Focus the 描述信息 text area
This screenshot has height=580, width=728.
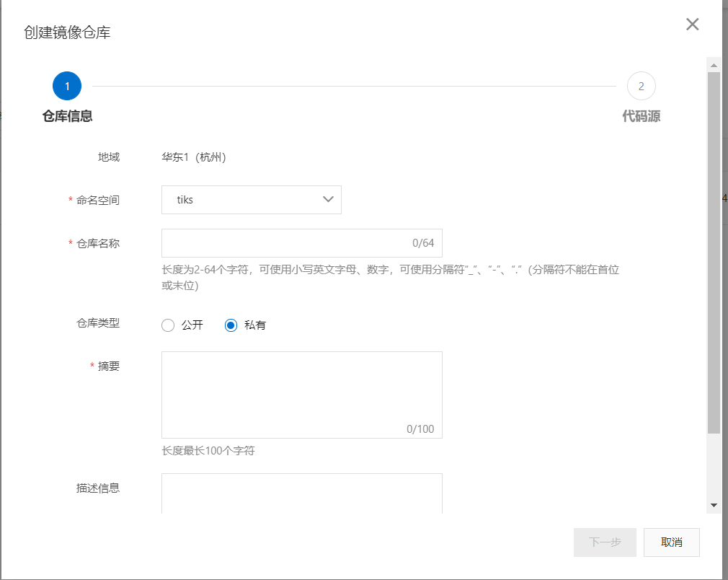click(302, 493)
